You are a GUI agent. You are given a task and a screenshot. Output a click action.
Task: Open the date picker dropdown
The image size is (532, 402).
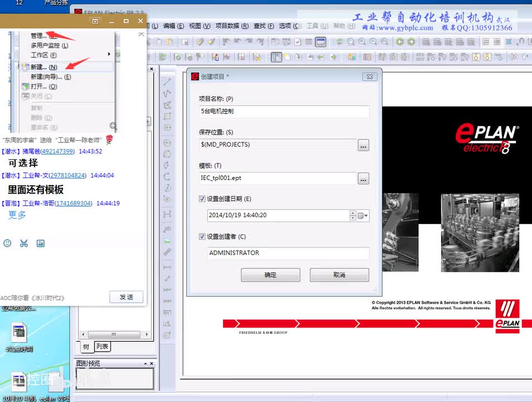tap(363, 216)
